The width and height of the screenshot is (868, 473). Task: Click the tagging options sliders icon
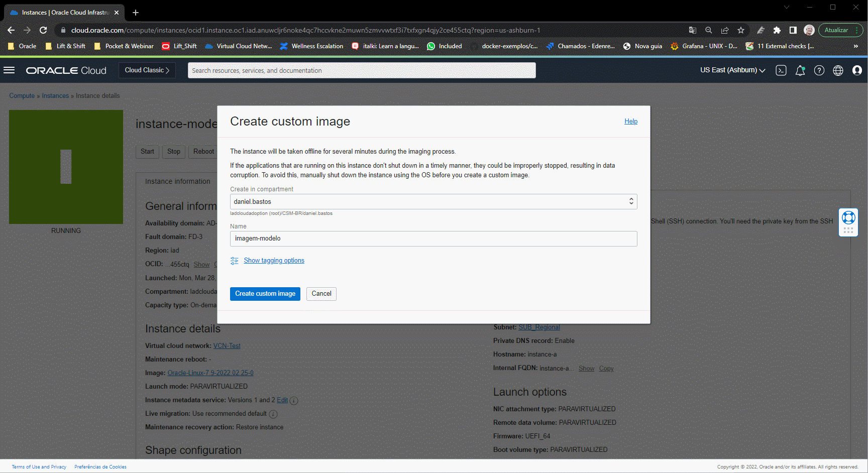coord(234,261)
